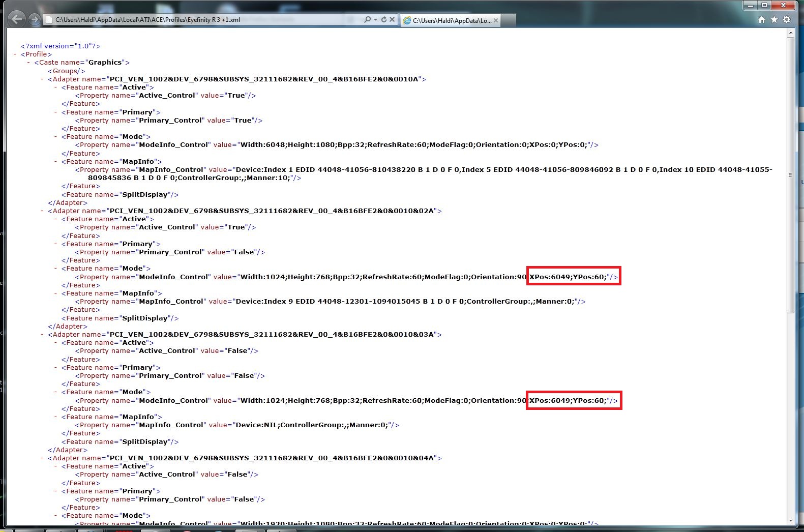Minimize the Internet Explorer window
Viewport: 804px width, 532px height.
tap(750, 5)
